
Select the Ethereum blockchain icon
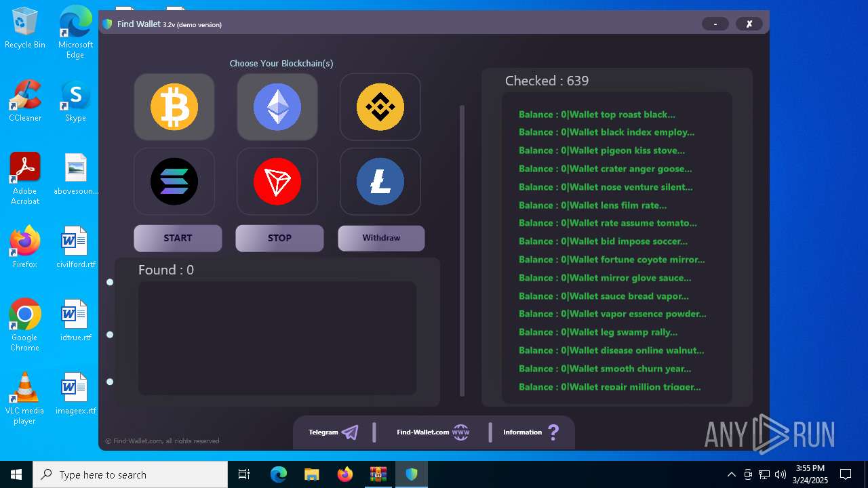tap(277, 107)
